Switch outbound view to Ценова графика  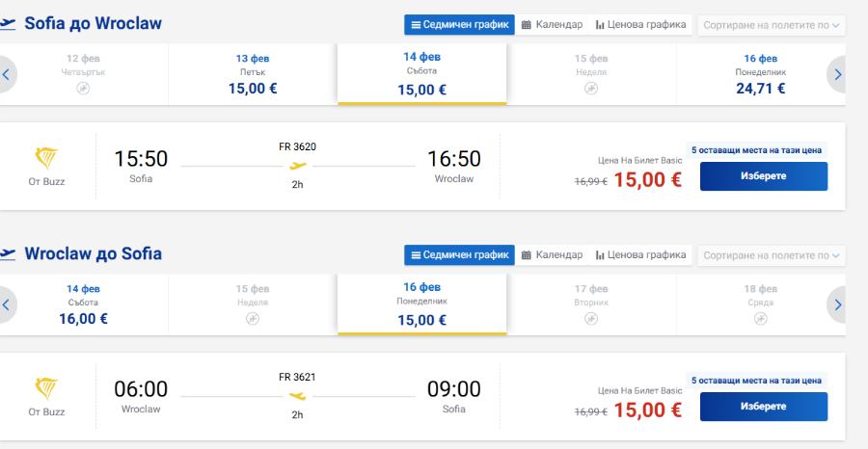(x=640, y=25)
